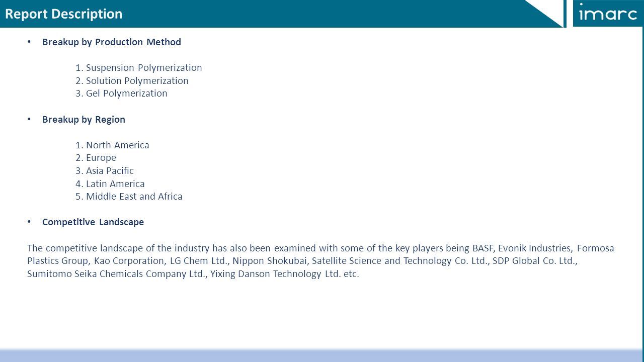
Task: Click the Breakup by Production Method heading
Action: (x=112, y=42)
